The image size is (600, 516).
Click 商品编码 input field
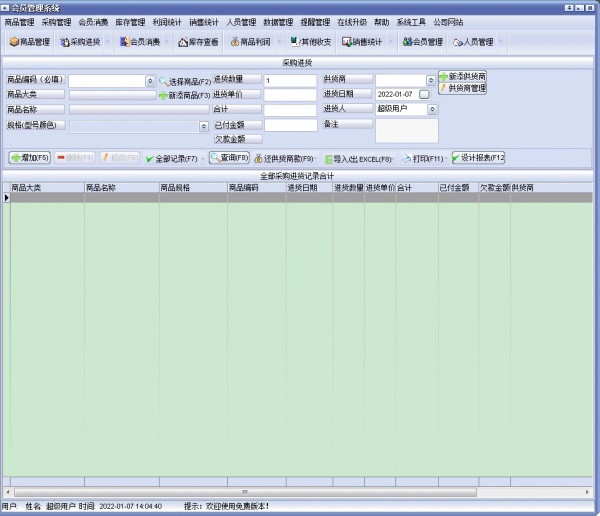click(x=107, y=81)
